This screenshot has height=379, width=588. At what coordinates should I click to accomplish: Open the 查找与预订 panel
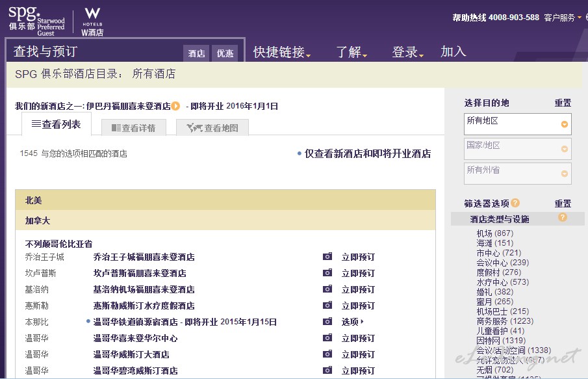(45, 52)
